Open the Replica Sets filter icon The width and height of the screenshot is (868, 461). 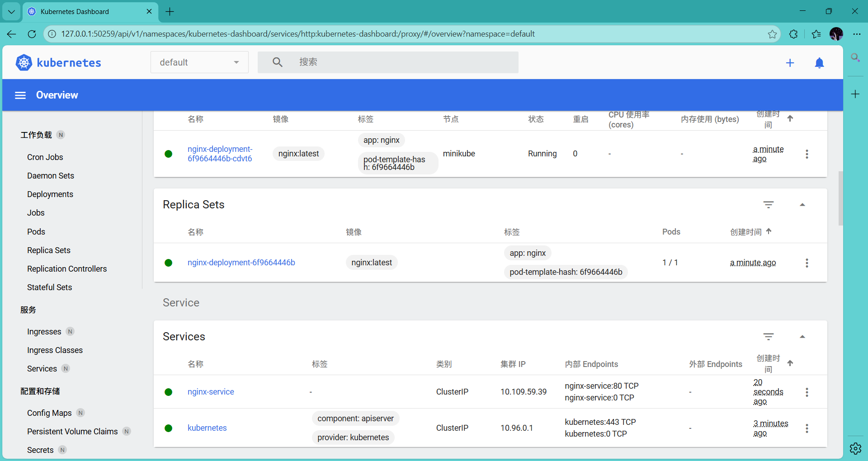click(768, 205)
